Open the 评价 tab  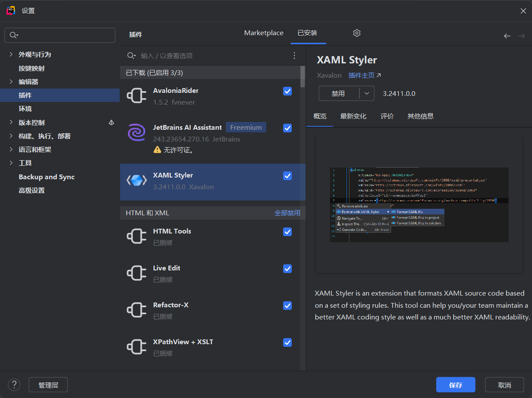pyautogui.click(x=387, y=116)
